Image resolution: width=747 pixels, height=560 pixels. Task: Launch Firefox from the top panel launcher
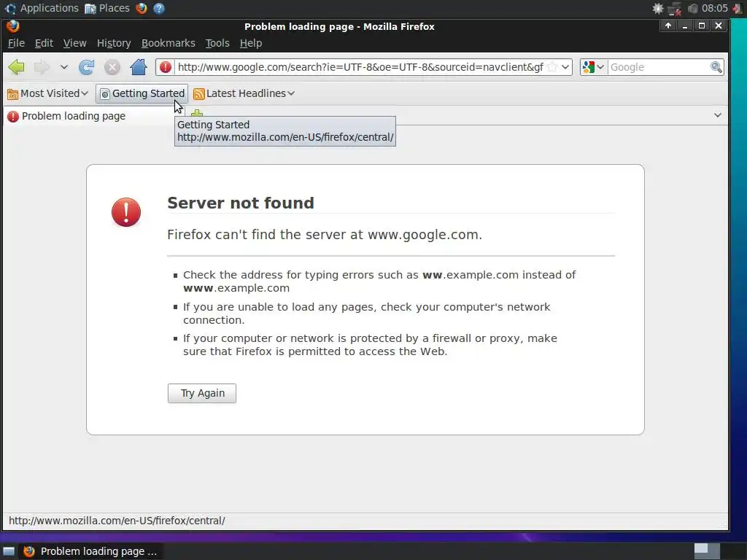(141, 8)
